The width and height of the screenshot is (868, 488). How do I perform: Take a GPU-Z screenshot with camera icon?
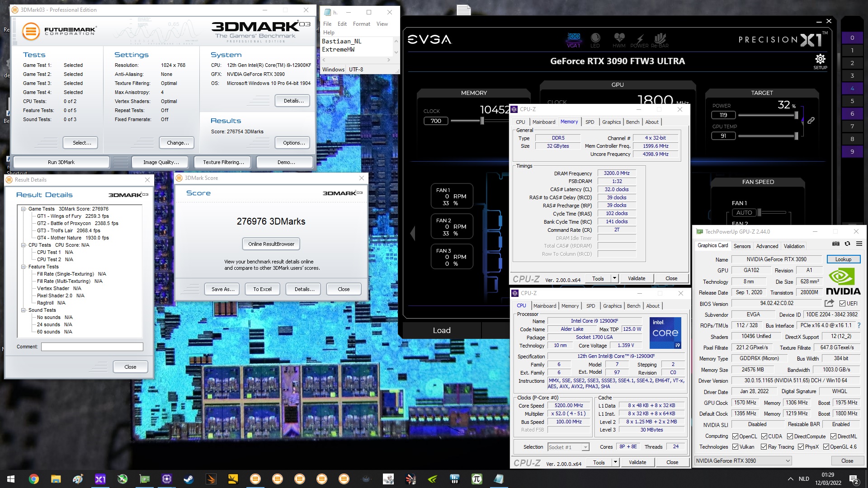[x=836, y=244]
